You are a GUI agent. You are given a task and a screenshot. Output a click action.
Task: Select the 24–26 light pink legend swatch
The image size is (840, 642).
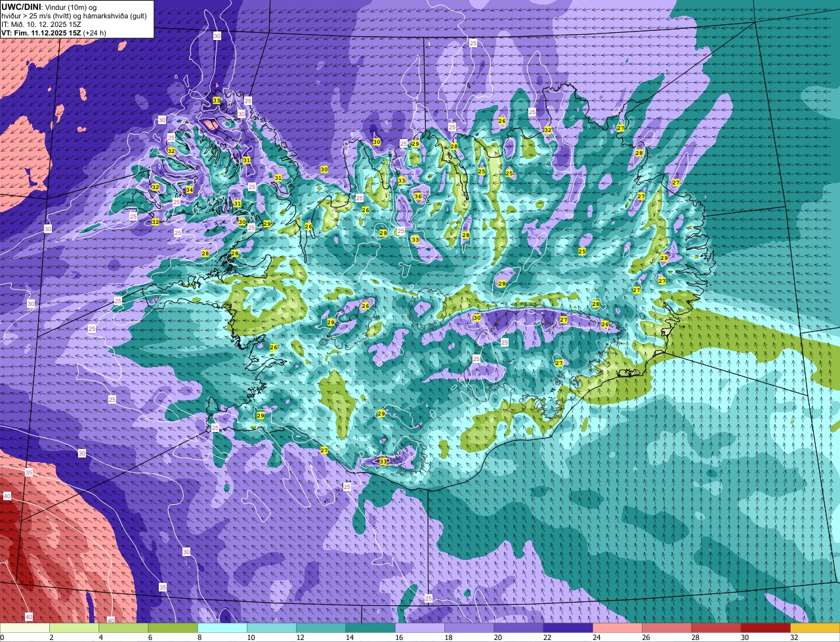point(618,628)
